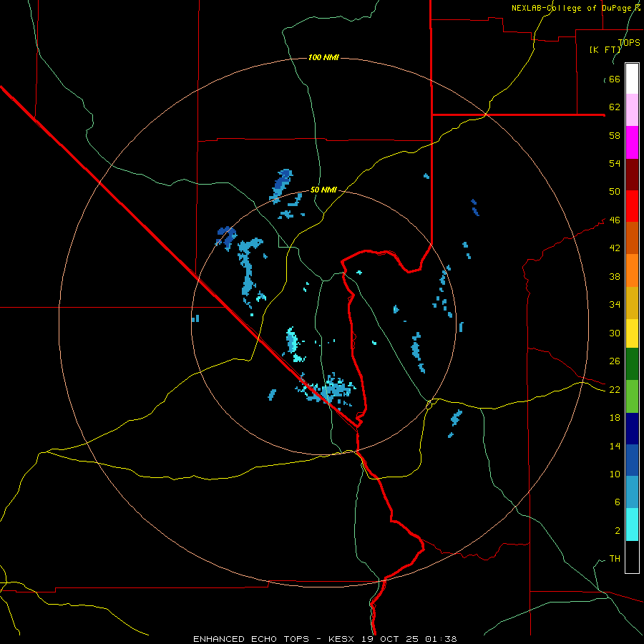Click the 42 legend value

coord(615,248)
